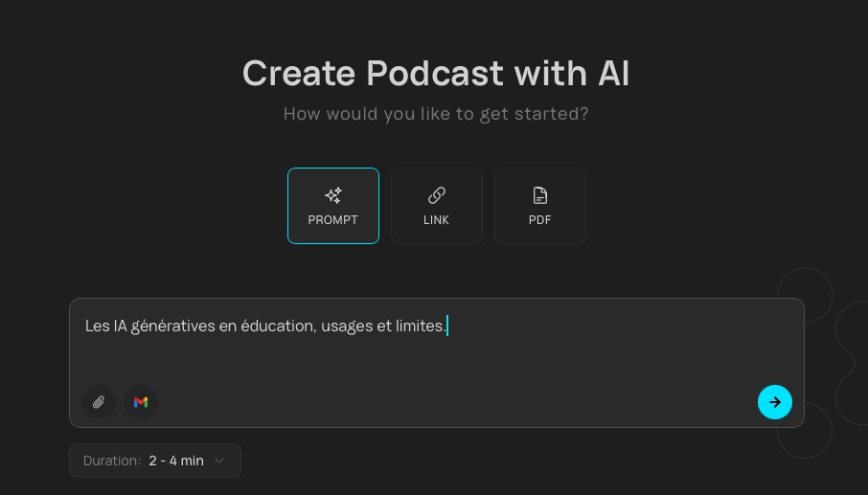Click the "How would you like to get started?" subtitle
This screenshot has height=495, width=868.
(x=435, y=114)
